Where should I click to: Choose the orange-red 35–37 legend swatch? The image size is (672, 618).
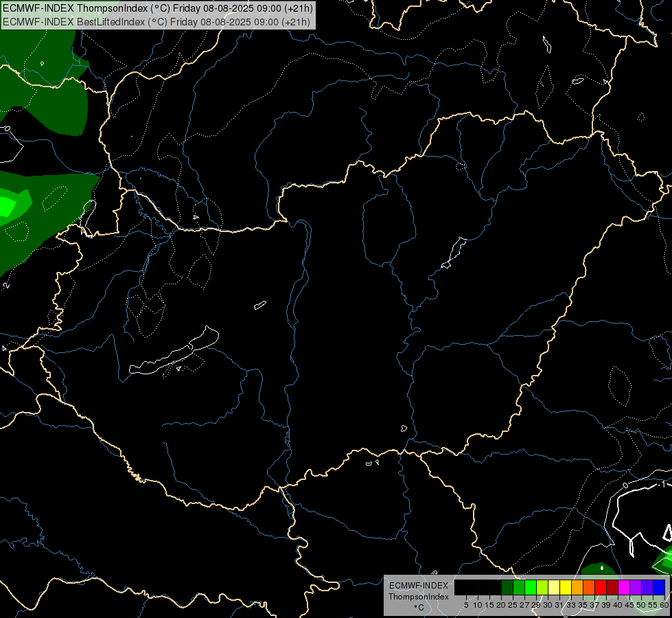click(x=589, y=587)
